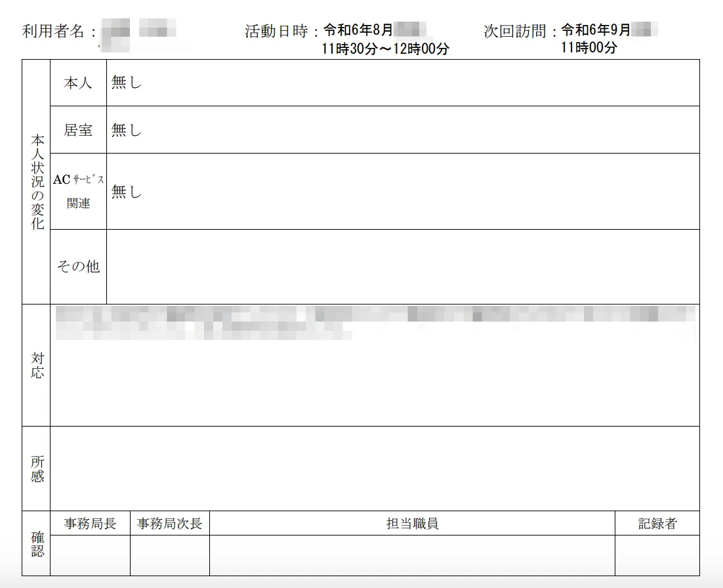The image size is (723, 588).
Task: Click the 記録者 column header
Action: click(657, 524)
